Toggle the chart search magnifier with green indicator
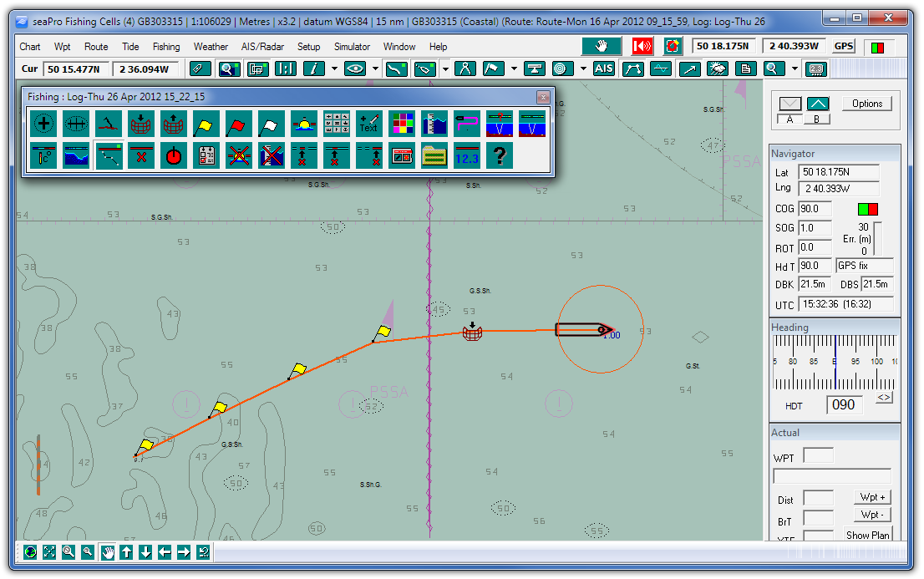924x579 pixels. tap(229, 69)
